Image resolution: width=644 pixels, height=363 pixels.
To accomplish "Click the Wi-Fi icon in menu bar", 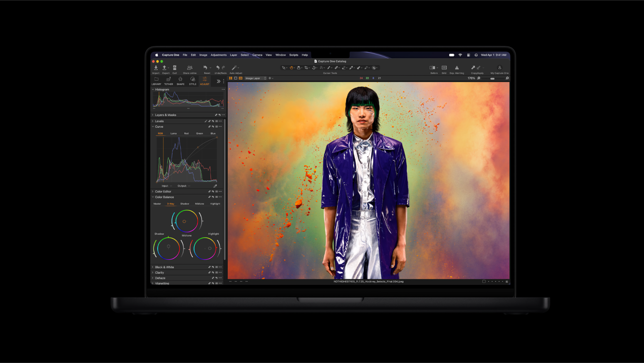I will 460,55.
